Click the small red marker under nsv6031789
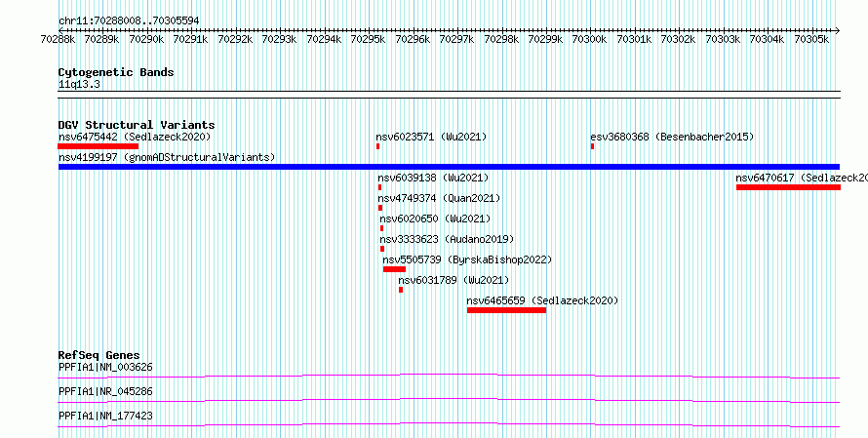 [x=401, y=290]
